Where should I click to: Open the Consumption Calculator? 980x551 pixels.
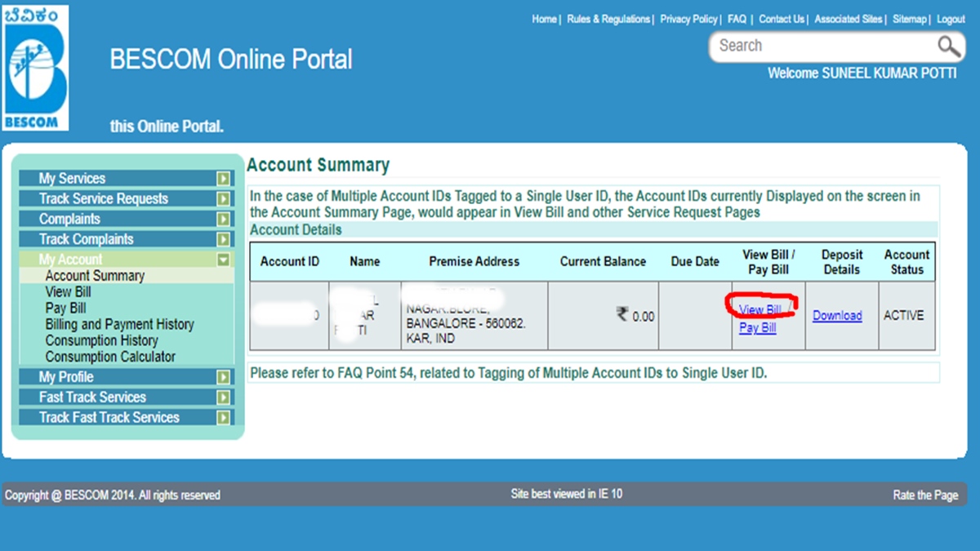pyautogui.click(x=110, y=357)
